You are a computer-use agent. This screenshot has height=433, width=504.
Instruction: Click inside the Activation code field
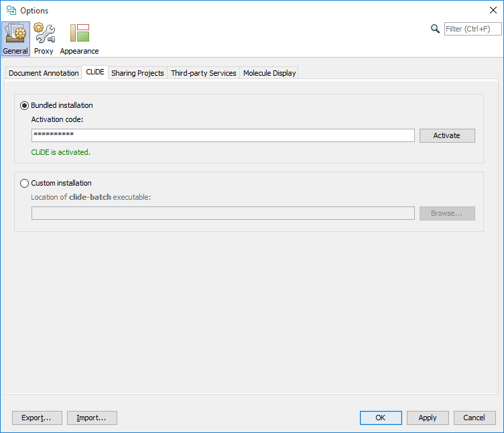(x=223, y=135)
